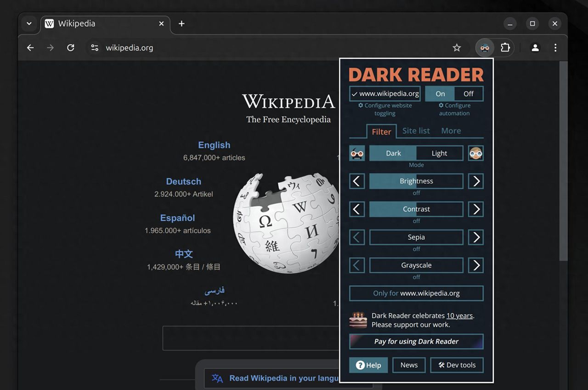Click the Wikipedia puzzle globe logo

coord(286,223)
